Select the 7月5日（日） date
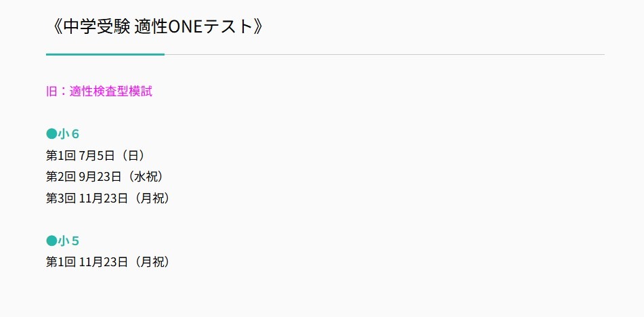The height and width of the screenshot is (317, 644). pos(112,156)
